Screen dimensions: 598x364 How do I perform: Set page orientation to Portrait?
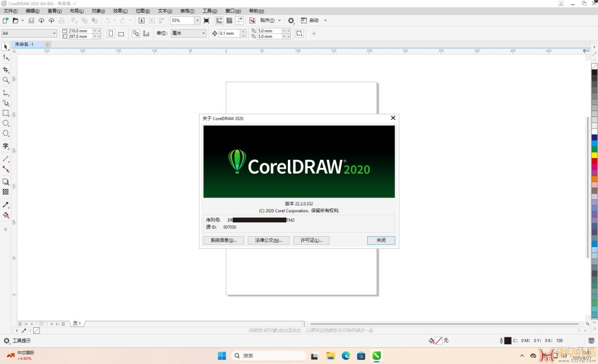coord(111,33)
